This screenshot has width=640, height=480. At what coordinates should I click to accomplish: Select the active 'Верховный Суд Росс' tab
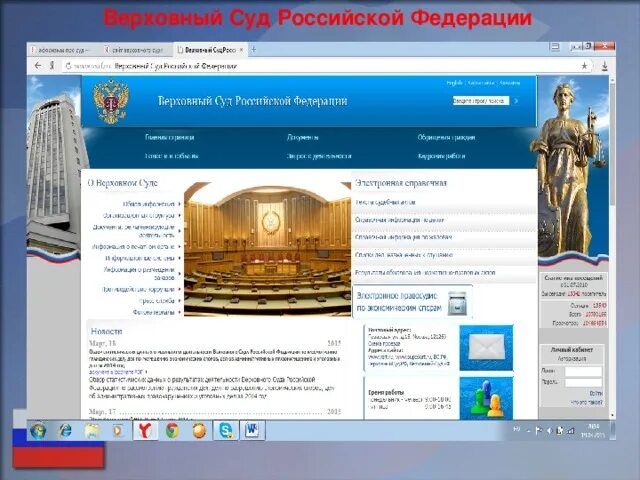[x=210, y=50]
